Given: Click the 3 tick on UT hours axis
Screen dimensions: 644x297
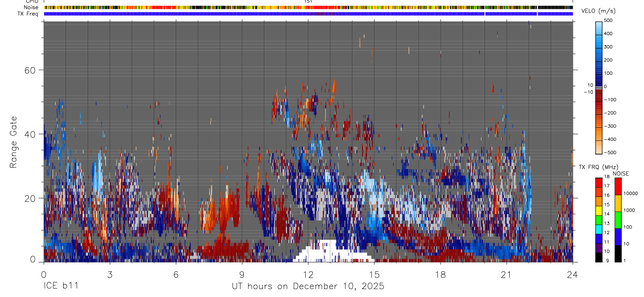Looking at the screenshot, I should (x=110, y=274).
